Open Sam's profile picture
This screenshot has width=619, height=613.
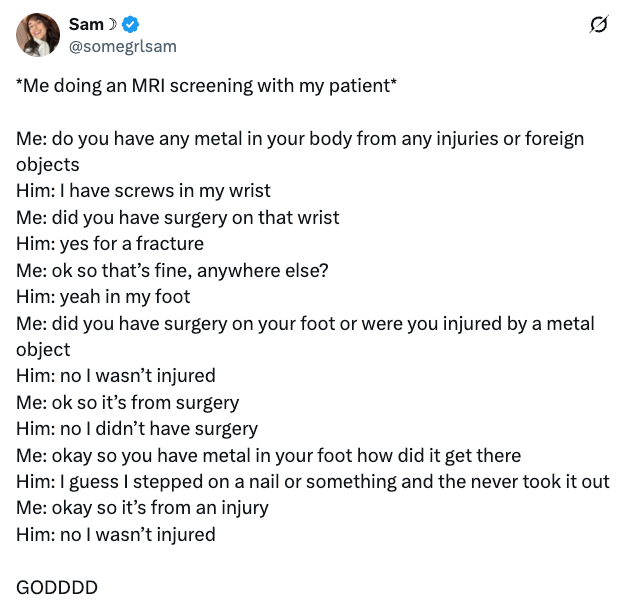[37, 35]
